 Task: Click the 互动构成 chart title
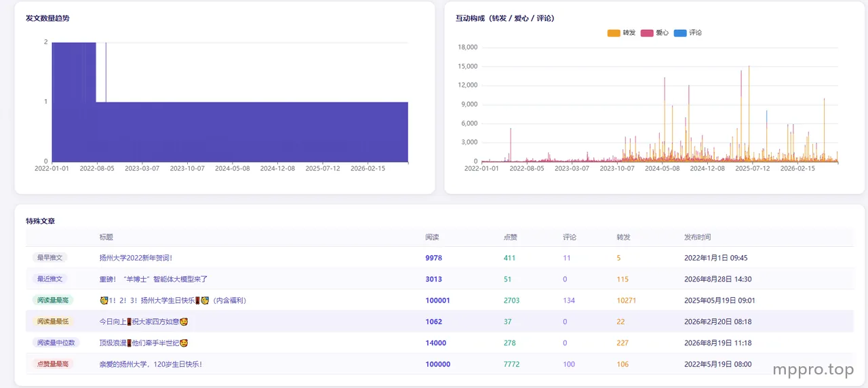click(505, 18)
